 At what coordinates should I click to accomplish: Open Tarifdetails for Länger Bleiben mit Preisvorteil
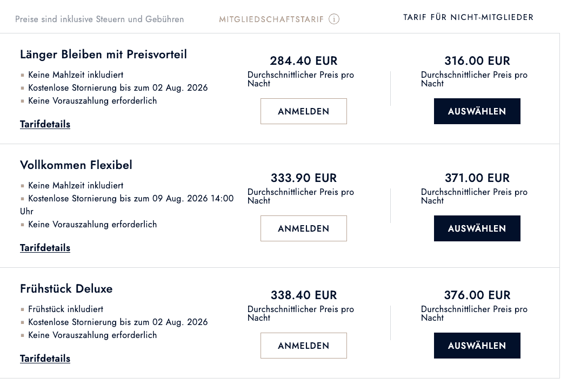click(x=45, y=124)
